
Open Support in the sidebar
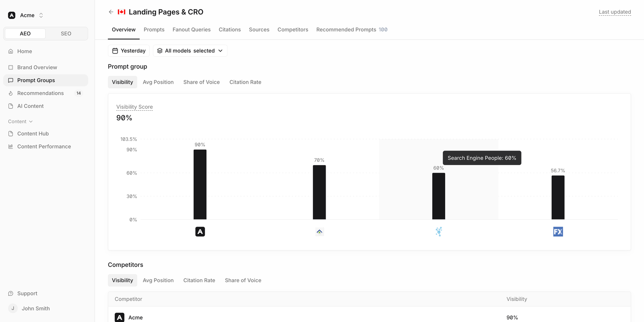pos(45,293)
